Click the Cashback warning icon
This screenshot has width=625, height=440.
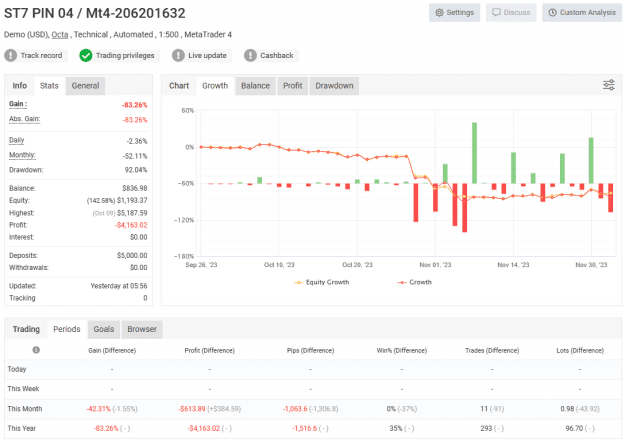pos(250,55)
